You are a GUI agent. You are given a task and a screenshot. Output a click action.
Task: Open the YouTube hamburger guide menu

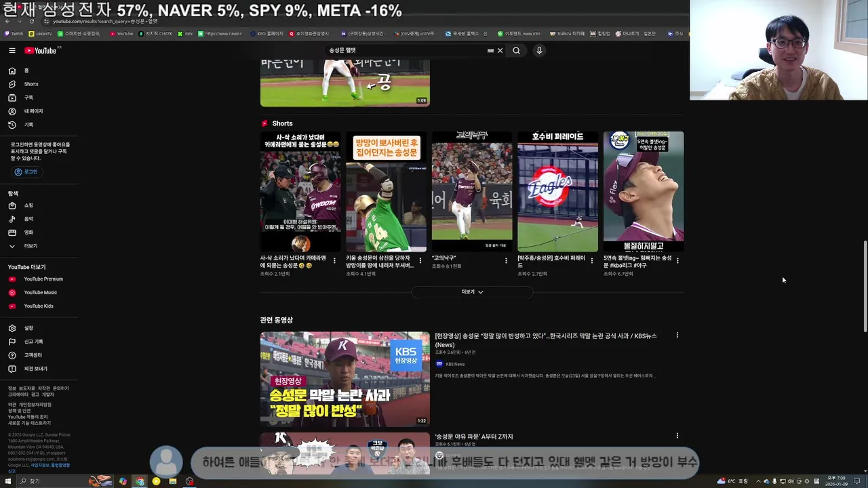point(12,50)
